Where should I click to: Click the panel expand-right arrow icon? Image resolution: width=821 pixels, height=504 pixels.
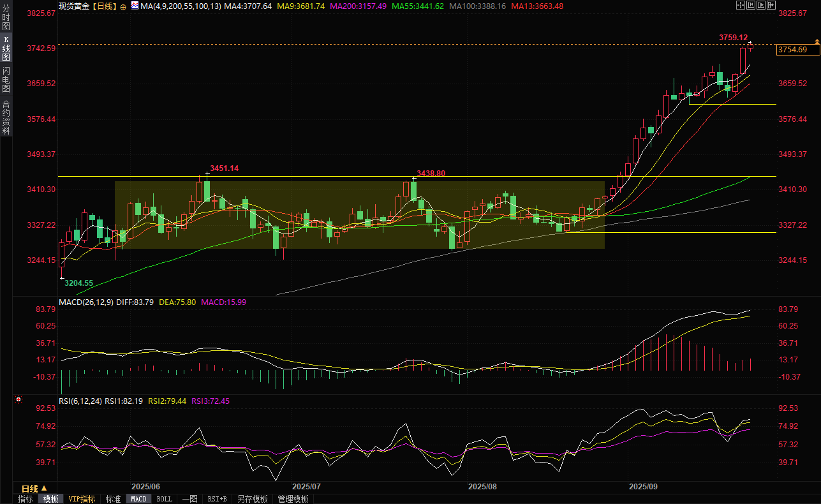point(771,5)
